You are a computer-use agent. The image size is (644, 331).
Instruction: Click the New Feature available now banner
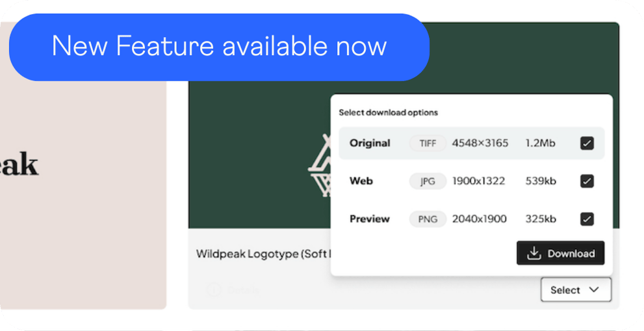click(x=219, y=47)
